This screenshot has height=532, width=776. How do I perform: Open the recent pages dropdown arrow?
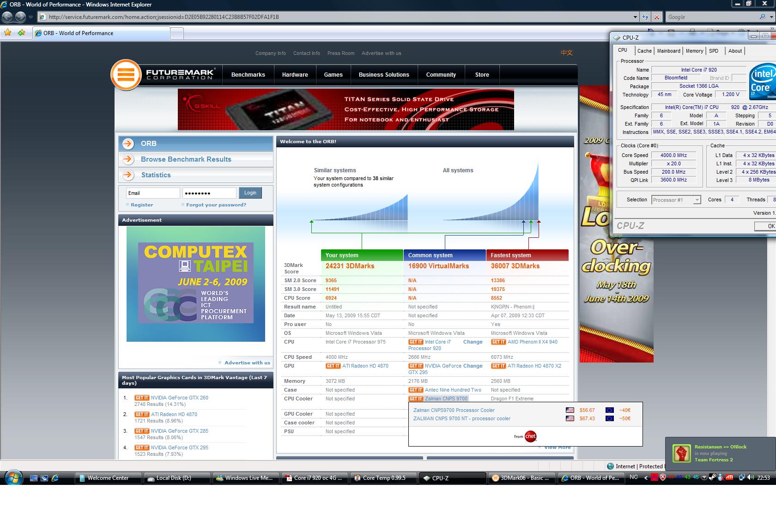tap(30, 17)
